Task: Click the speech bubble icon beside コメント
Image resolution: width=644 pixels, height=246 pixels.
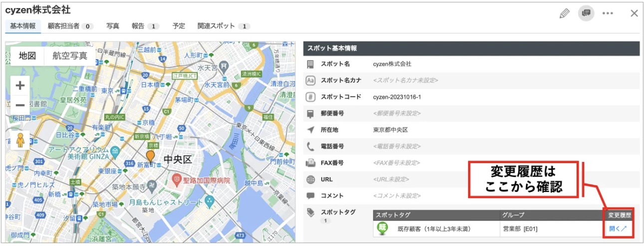Action: (311, 196)
